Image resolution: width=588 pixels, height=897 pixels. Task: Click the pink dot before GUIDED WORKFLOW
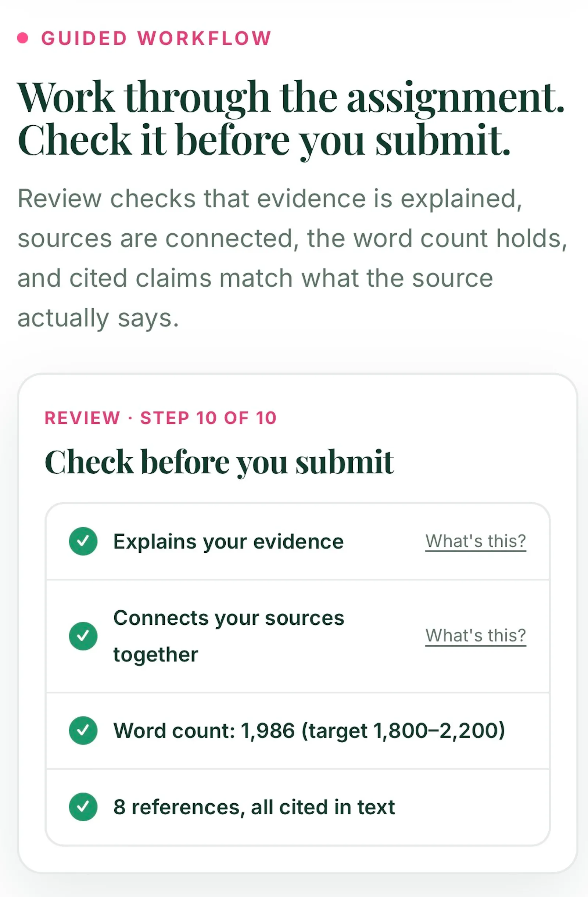click(23, 38)
